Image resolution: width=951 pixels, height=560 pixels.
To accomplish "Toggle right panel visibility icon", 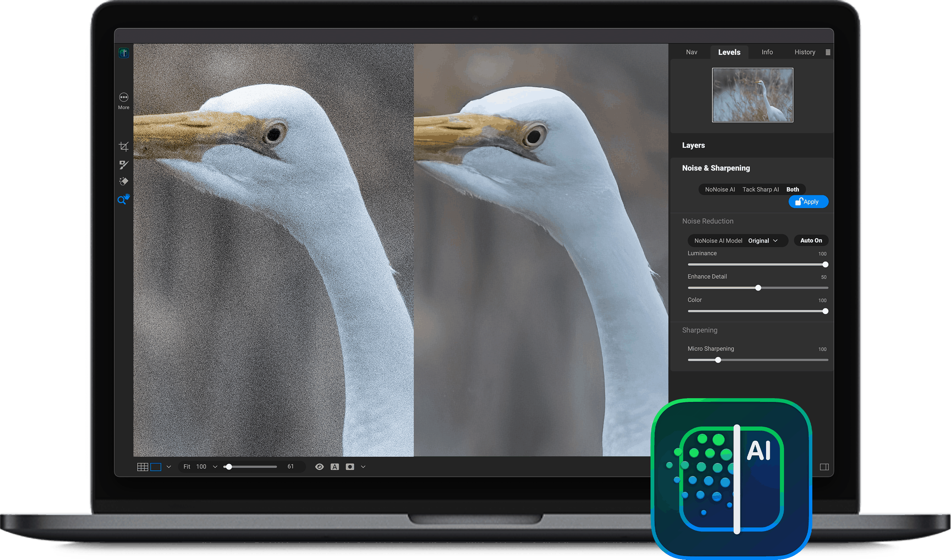I will point(824,467).
